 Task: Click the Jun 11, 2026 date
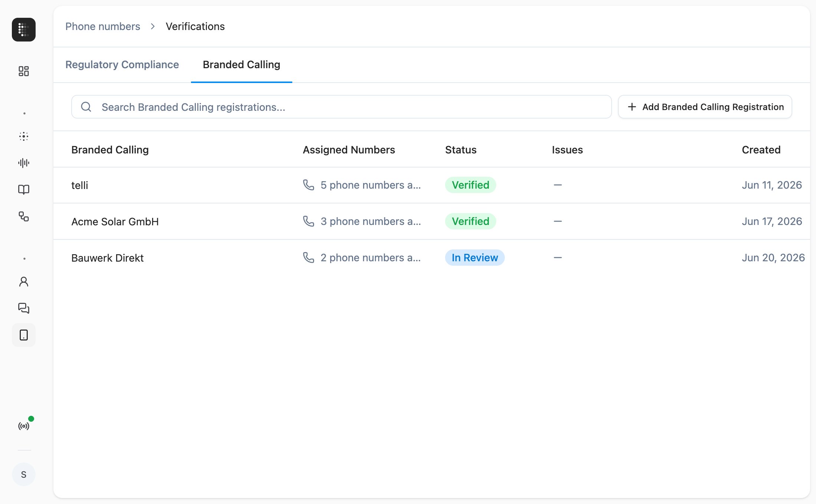(772, 185)
